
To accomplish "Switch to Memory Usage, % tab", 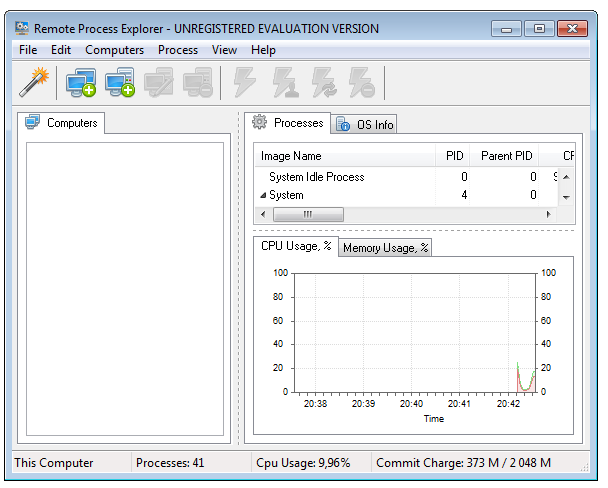I will click(385, 247).
